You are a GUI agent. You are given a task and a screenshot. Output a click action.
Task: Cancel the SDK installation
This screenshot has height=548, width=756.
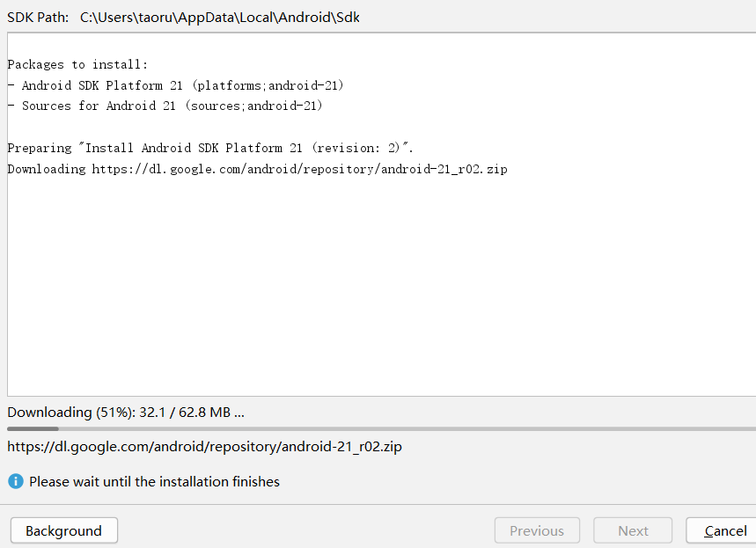pos(722,530)
